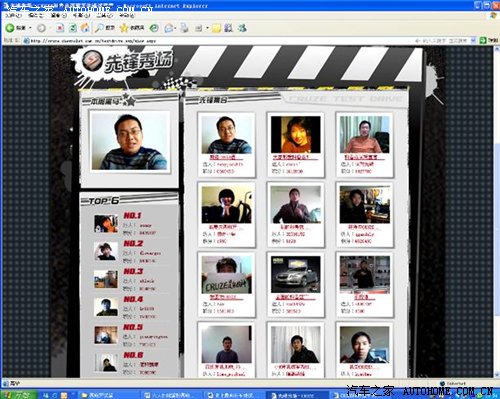Click the green Back arrow in the toolbar
The image size is (500, 399).
tap(9, 28)
